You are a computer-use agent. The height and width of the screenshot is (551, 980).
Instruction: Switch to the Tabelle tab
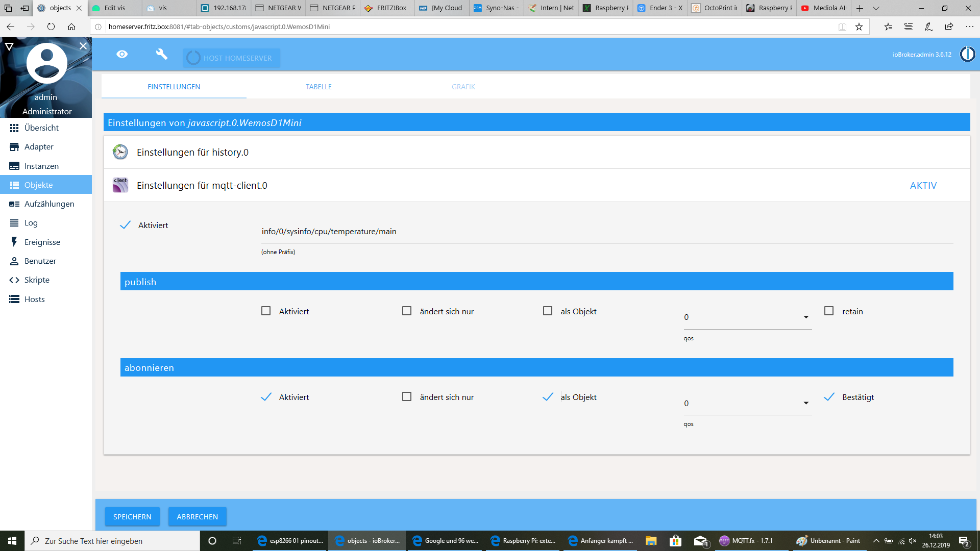[318, 87]
